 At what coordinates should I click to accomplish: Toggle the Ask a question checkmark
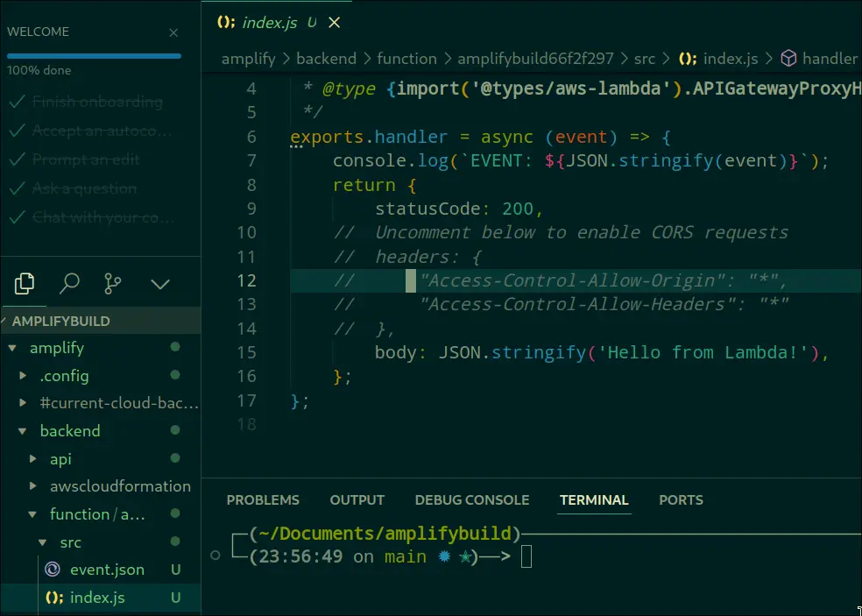pos(16,189)
